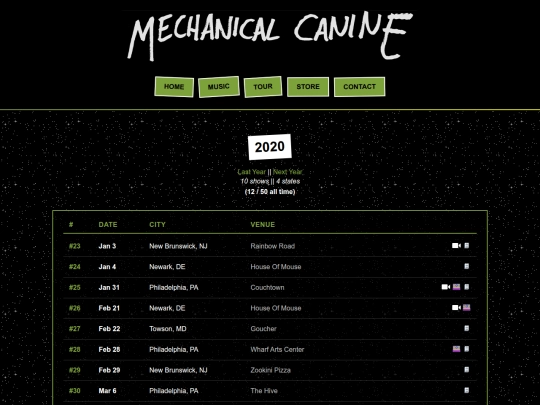This screenshot has width=540, height=405.
Task: Go to the HOME page
Action: coord(174,87)
